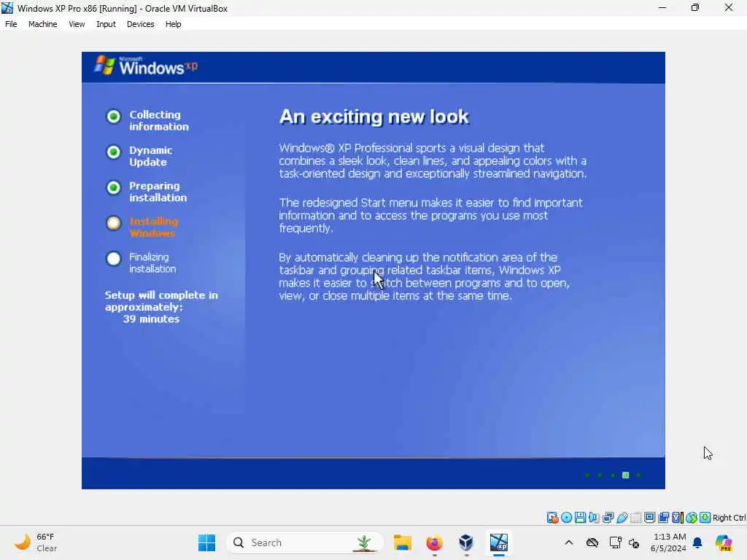Click the grayed shared folders indicator icon

pos(635,517)
